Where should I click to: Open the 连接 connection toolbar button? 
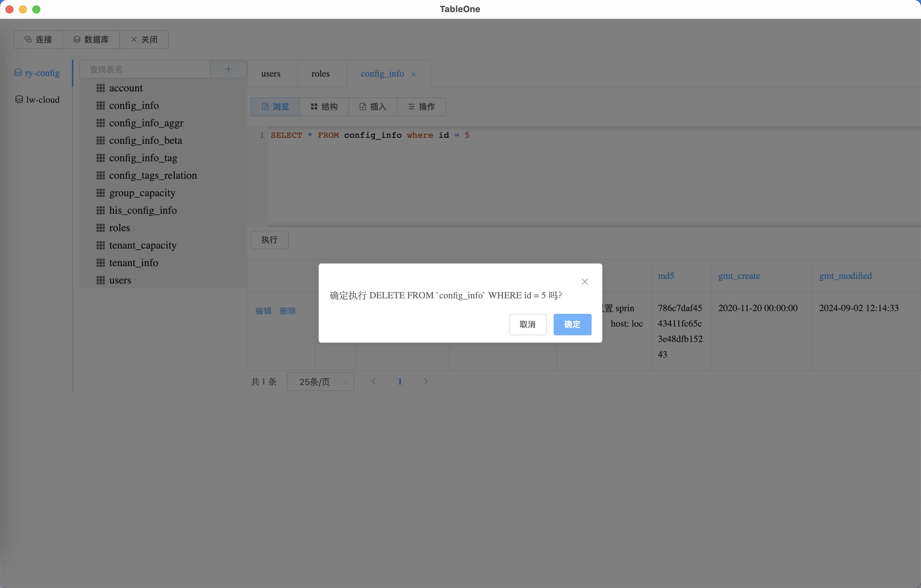[38, 40]
